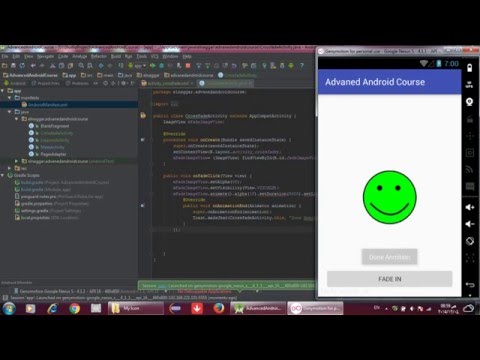Click the green smiley face image
This screenshot has height=360, width=480.
point(390,197)
